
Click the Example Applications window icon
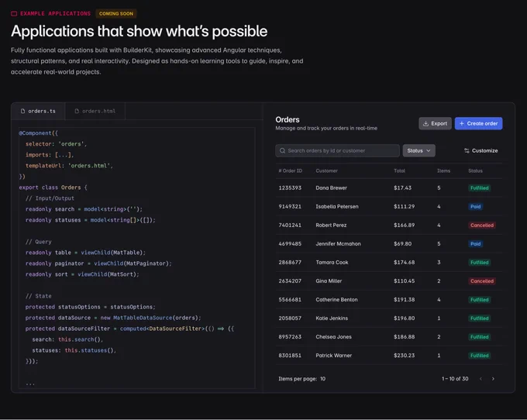[x=14, y=14]
